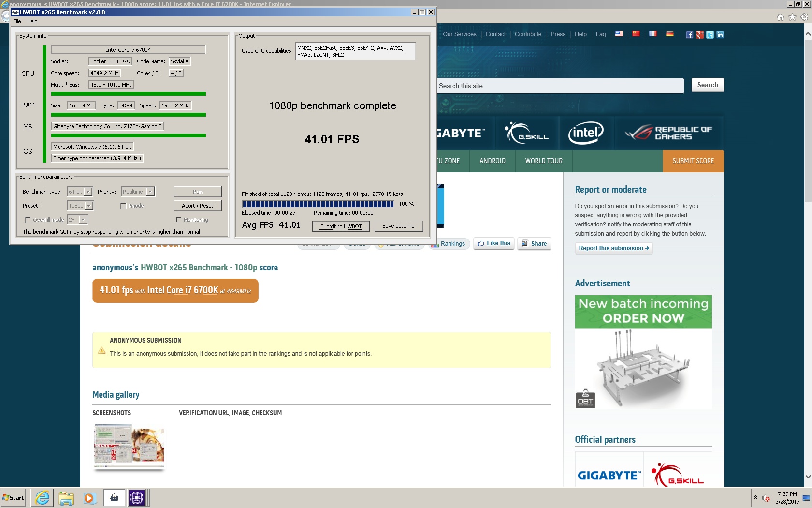Click the GIGABYTE official partner logo
The width and height of the screenshot is (812, 508).
point(609,476)
